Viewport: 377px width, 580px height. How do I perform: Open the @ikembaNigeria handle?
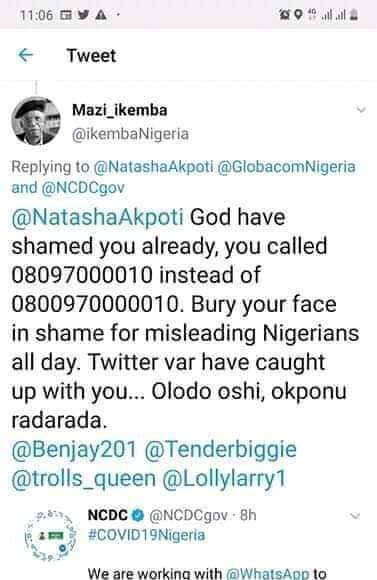(x=130, y=134)
